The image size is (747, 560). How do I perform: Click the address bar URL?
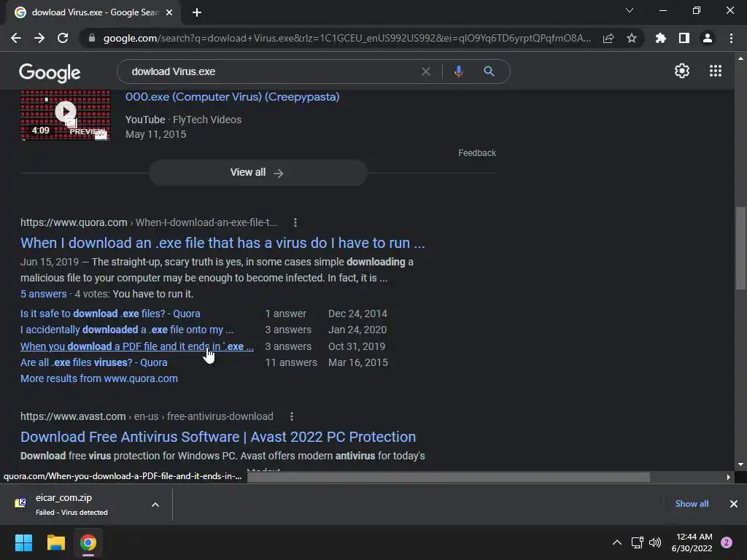point(347,38)
